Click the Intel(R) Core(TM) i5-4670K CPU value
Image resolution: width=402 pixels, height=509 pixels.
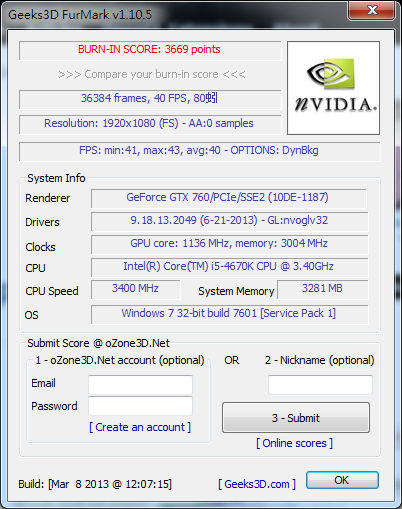coord(229,266)
